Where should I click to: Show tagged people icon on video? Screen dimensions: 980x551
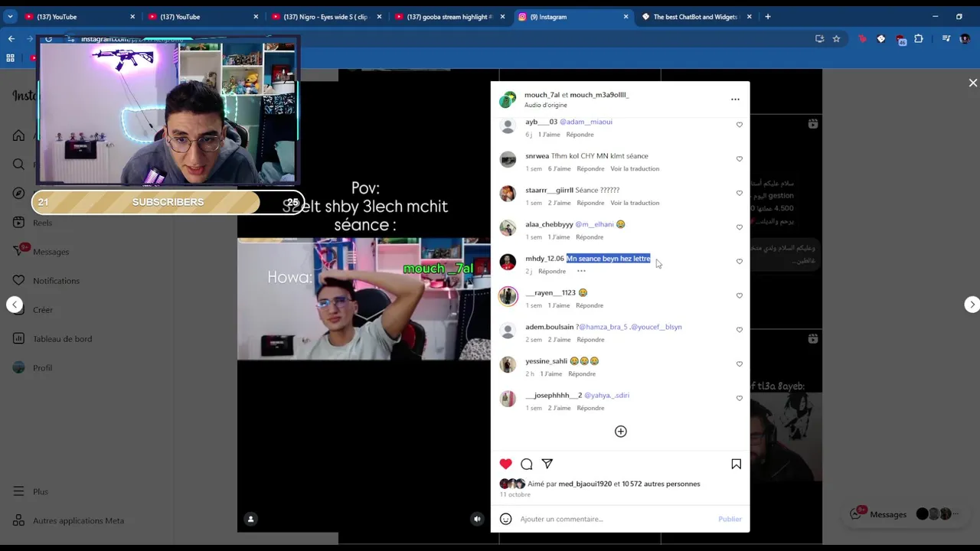(x=250, y=519)
